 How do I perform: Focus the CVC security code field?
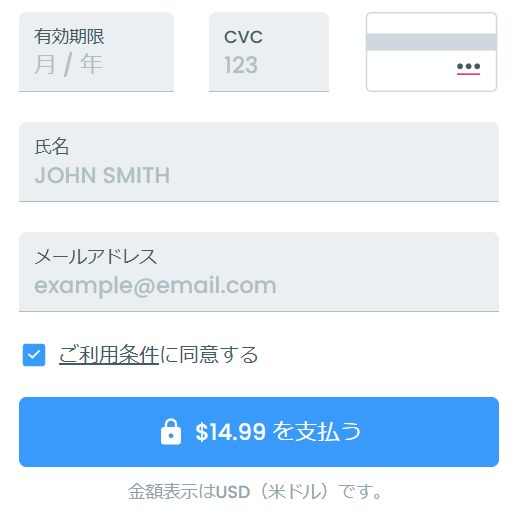click(269, 52)
